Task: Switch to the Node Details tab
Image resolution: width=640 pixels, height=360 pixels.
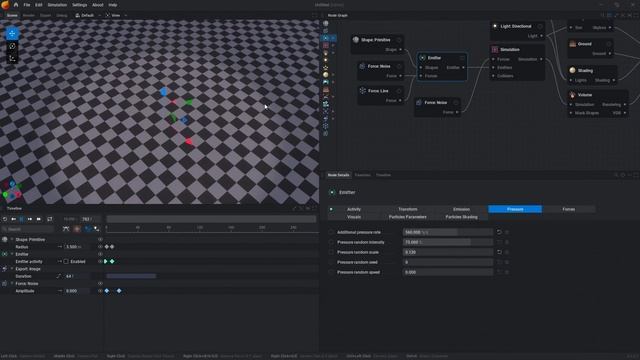Action: point(338,175)
